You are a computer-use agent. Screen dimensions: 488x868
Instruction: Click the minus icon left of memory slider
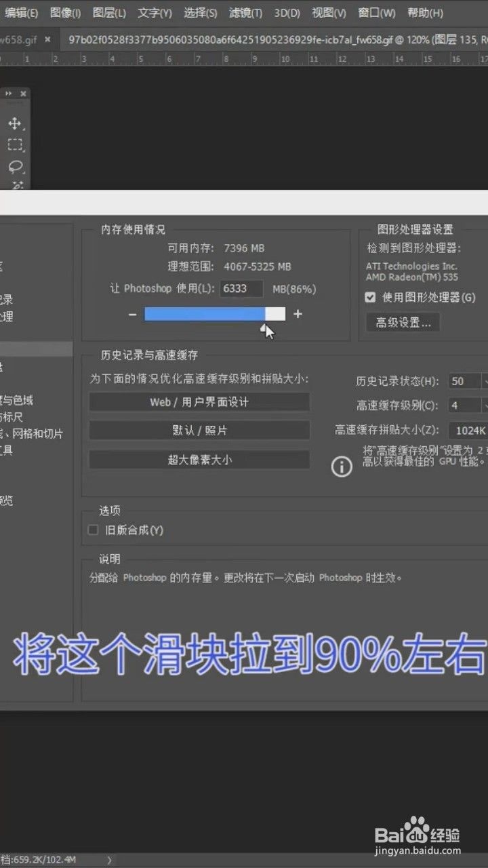click(132, 314)
